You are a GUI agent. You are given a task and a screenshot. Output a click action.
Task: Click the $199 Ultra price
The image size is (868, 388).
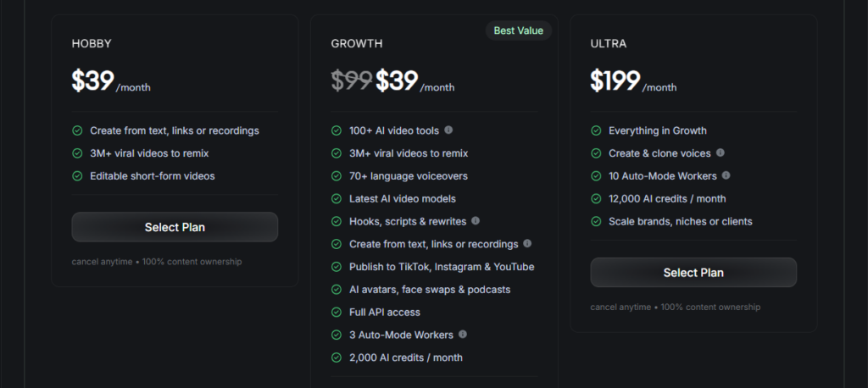(x=614, y=80)
